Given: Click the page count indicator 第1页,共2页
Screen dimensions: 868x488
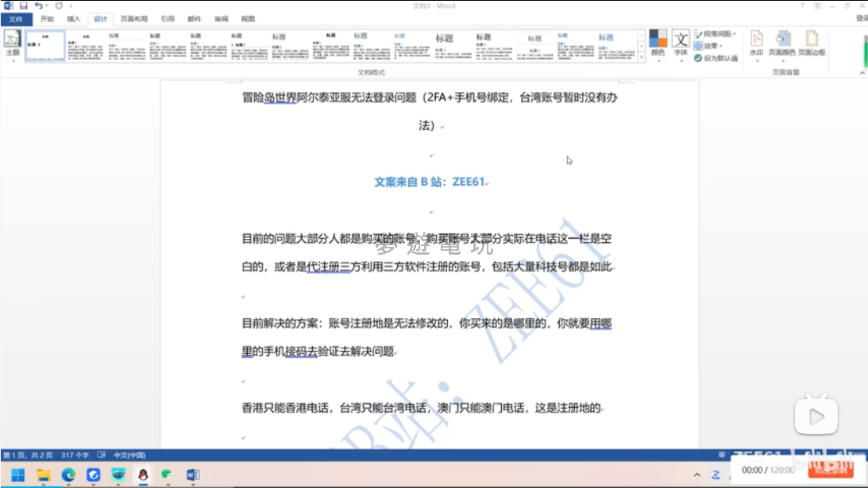Looking at the screenshot, I should click(x=28, y=455).
